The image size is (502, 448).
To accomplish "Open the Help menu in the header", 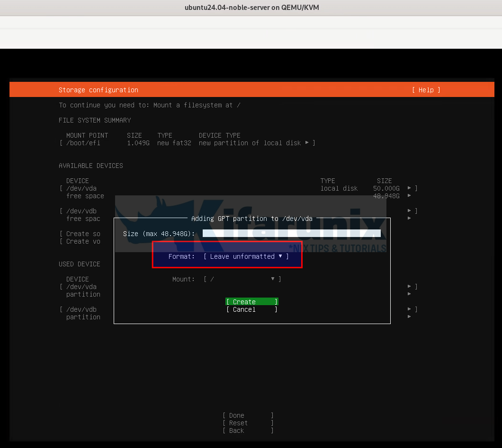I will pyautogui.click(x=426, y=90).
